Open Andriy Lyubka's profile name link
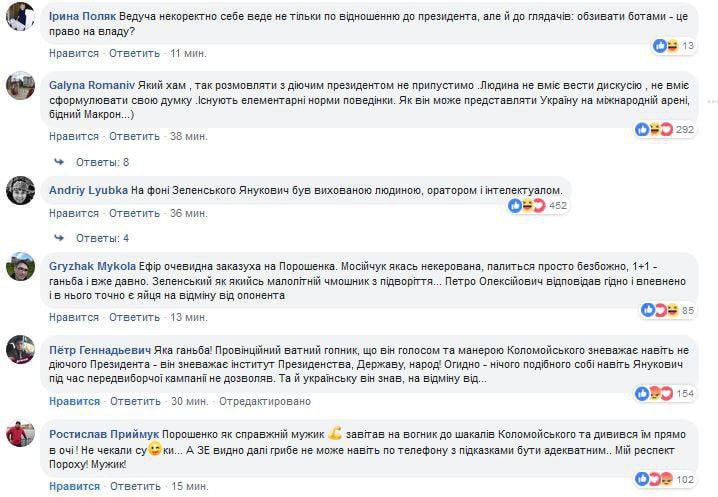 [88, 190]
